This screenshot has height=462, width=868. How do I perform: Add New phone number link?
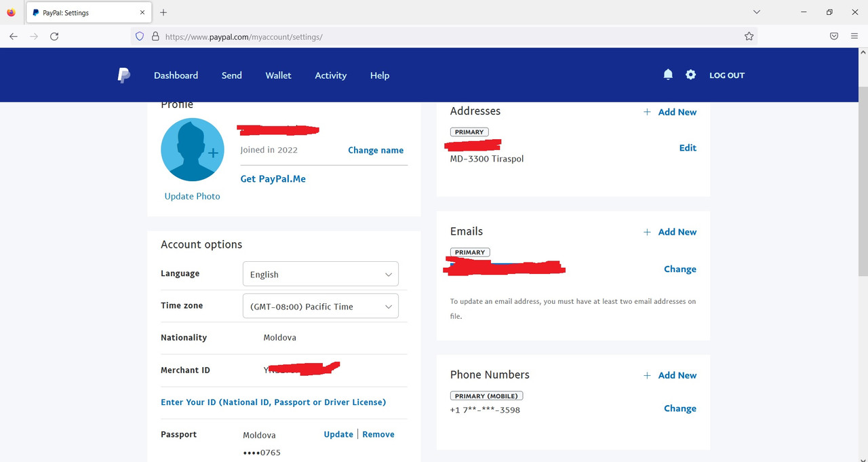677,375
